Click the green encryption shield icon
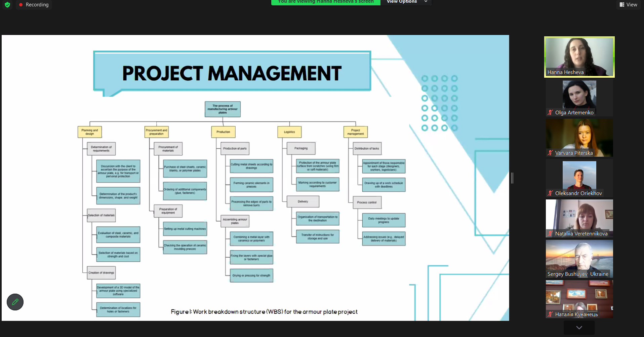 [x=7, y=5]
